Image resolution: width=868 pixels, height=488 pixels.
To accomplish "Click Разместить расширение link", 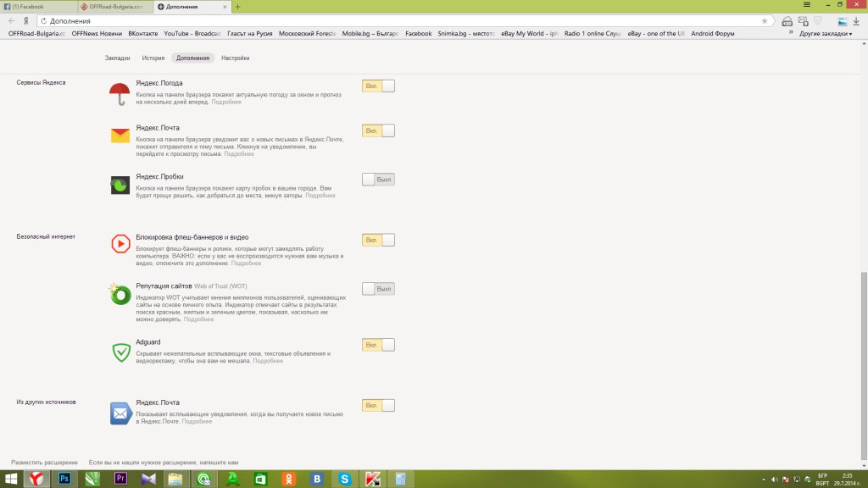I will tap(44, 463).
